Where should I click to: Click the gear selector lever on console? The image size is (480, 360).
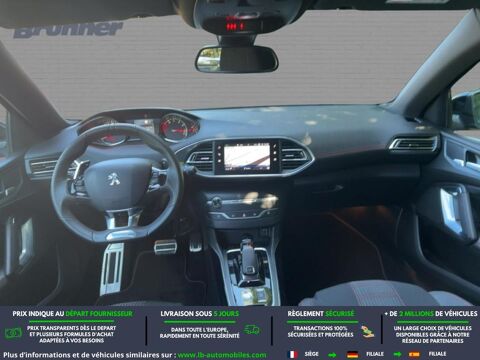tap(249, 260)
